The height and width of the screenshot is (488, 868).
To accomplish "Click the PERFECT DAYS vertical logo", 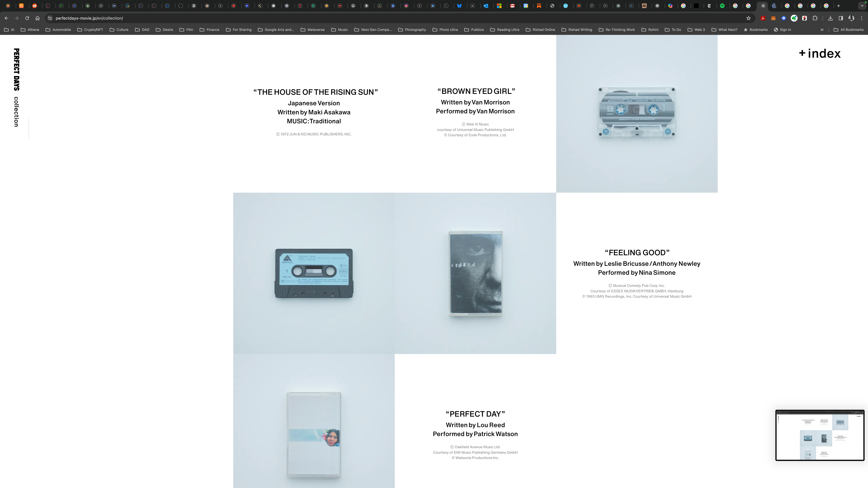I will click(16, 69).
